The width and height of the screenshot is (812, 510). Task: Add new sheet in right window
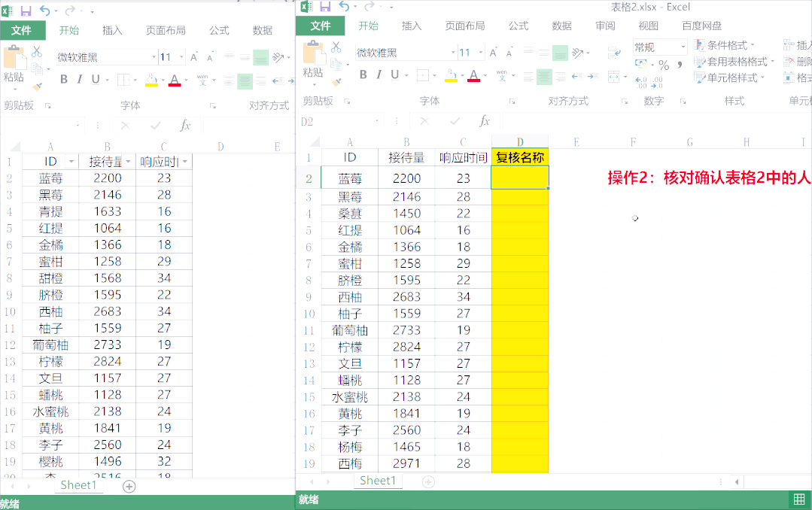pos(428,482)
